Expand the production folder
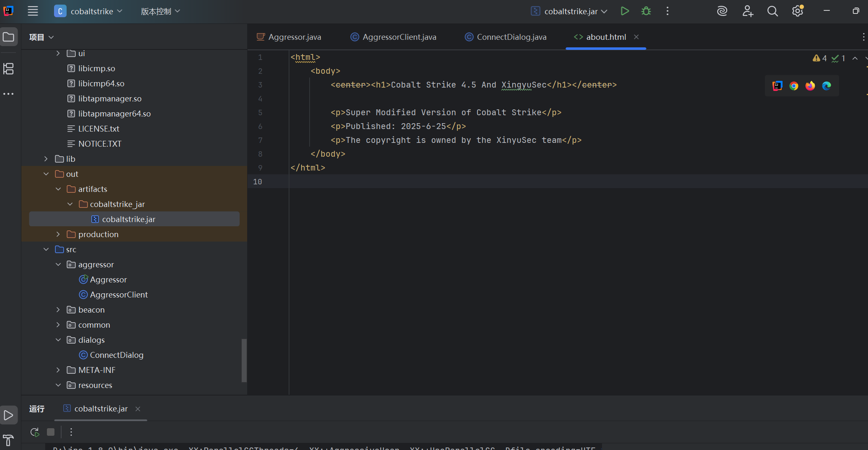 [58, 234]
